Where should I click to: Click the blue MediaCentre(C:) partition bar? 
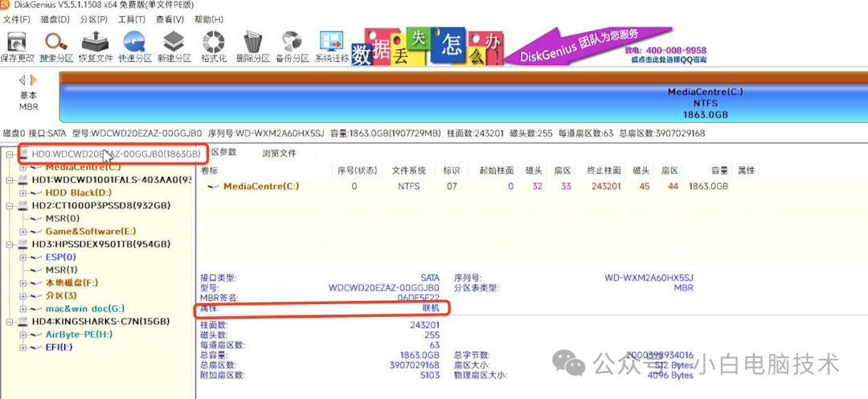tap(464, 102)
